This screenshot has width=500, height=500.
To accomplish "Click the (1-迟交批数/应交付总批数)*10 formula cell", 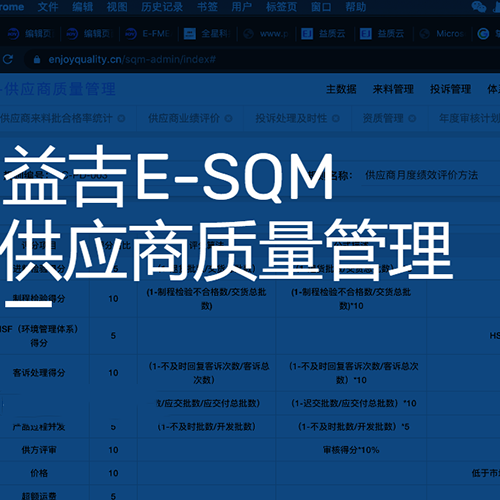I will pos(351,403).
